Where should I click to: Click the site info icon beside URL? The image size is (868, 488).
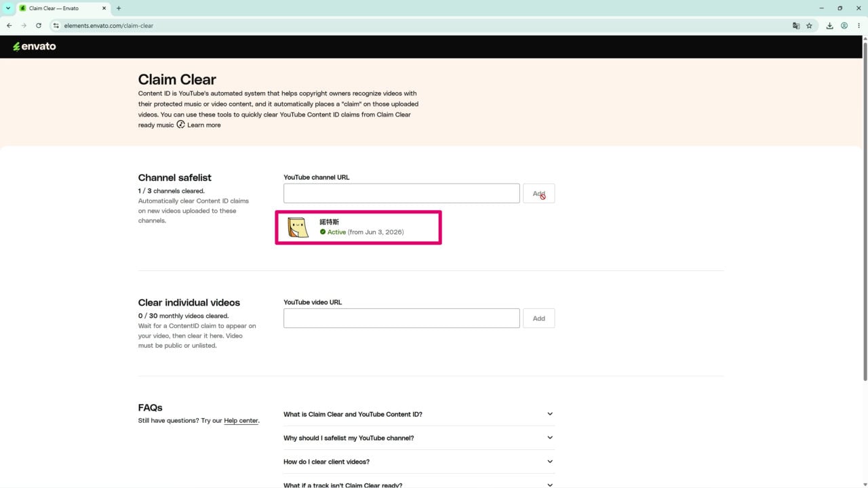56,26
